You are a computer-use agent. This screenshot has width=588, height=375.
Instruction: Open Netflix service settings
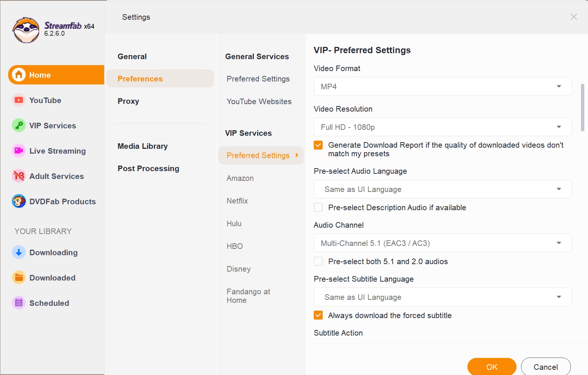pyautogui.click(x=237, y=201)
